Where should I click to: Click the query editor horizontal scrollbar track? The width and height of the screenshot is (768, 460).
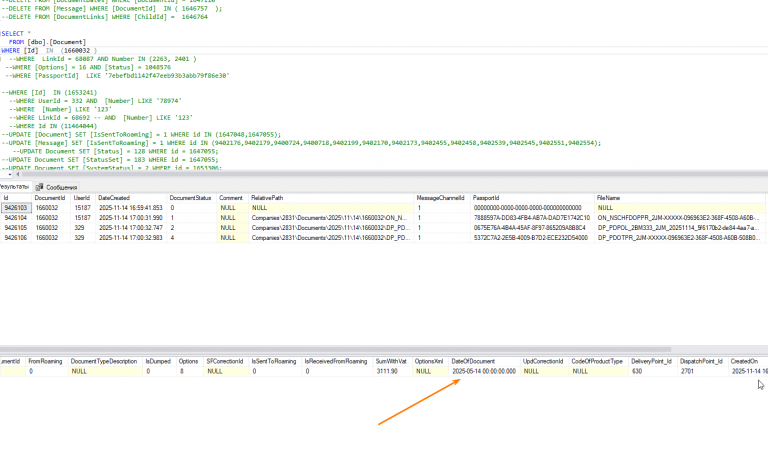(394, 174)
